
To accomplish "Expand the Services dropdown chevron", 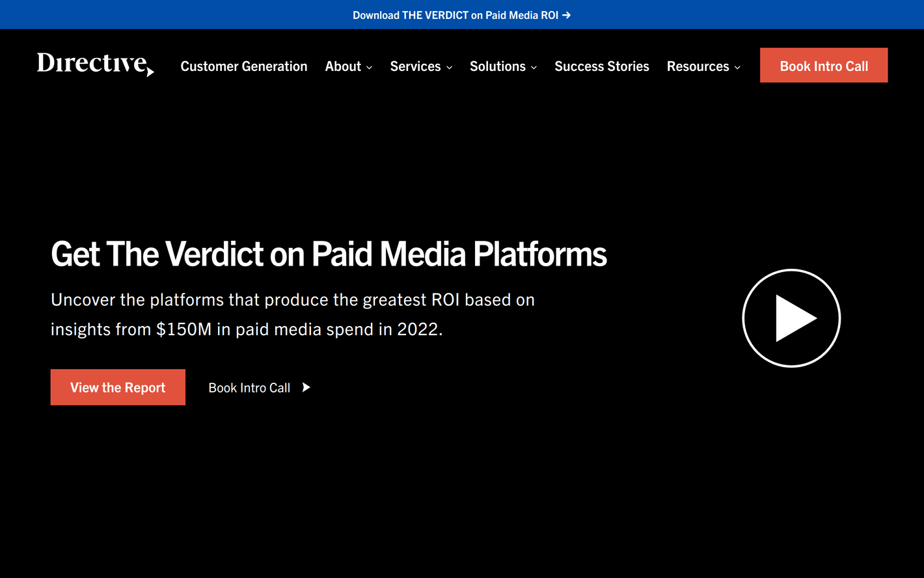I will pyautogui.click(x=449, y=68).
